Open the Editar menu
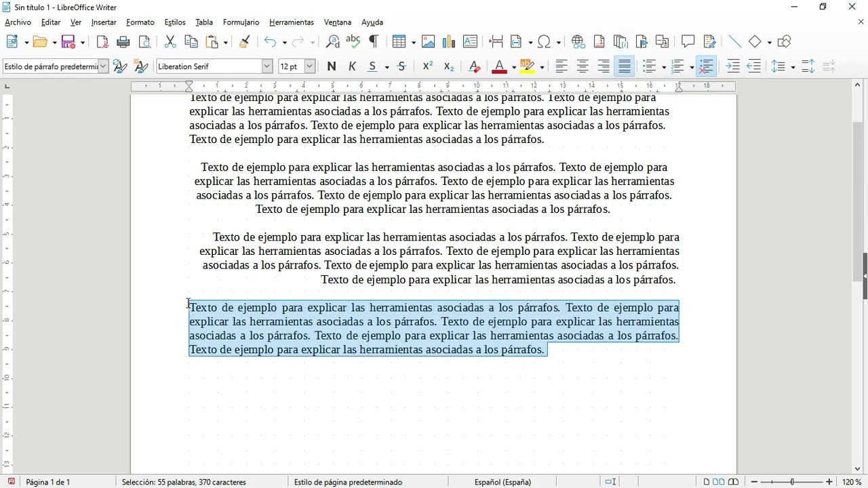 51,22
